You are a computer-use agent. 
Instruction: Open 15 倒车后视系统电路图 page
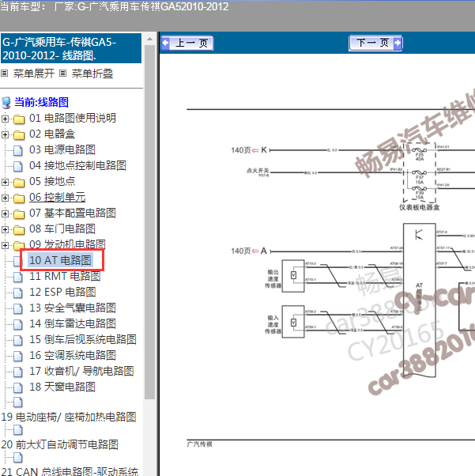pyautogui.click(x=83, y=339)
